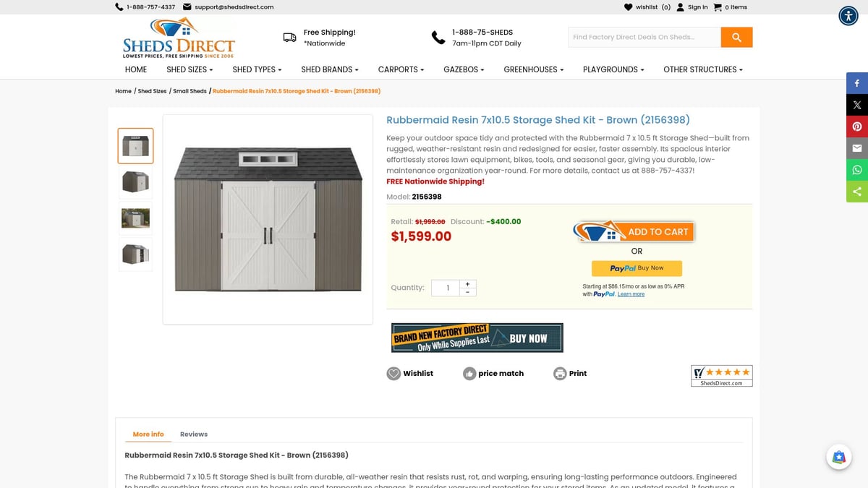Screen dimensions: 868x488
Task: Open the Other Structures dropdown
Action: (x=702, y=69)
